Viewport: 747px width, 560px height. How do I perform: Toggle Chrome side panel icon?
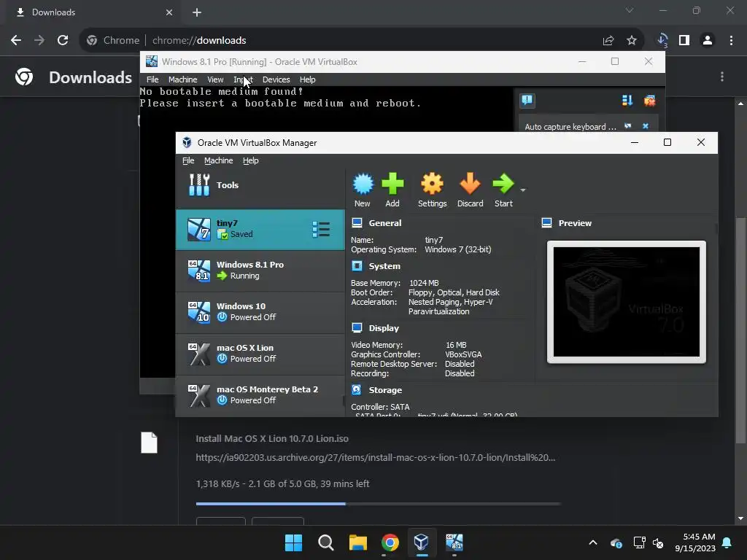pos(684,41)
